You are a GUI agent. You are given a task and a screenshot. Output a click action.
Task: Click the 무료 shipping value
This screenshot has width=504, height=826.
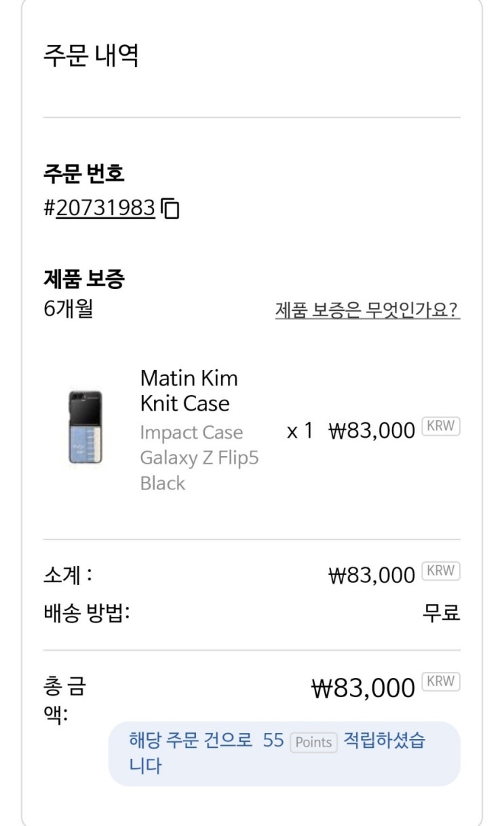pos(441,613)
